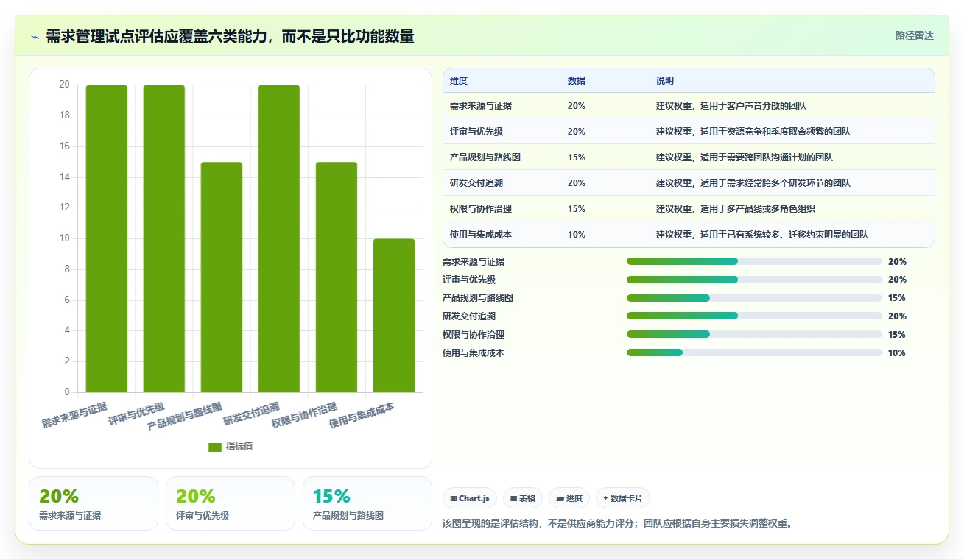This screenshot has width=964, height=560.
Task: Open the 20% 评审与优先级 data card
Action: (x=231, y=503)
